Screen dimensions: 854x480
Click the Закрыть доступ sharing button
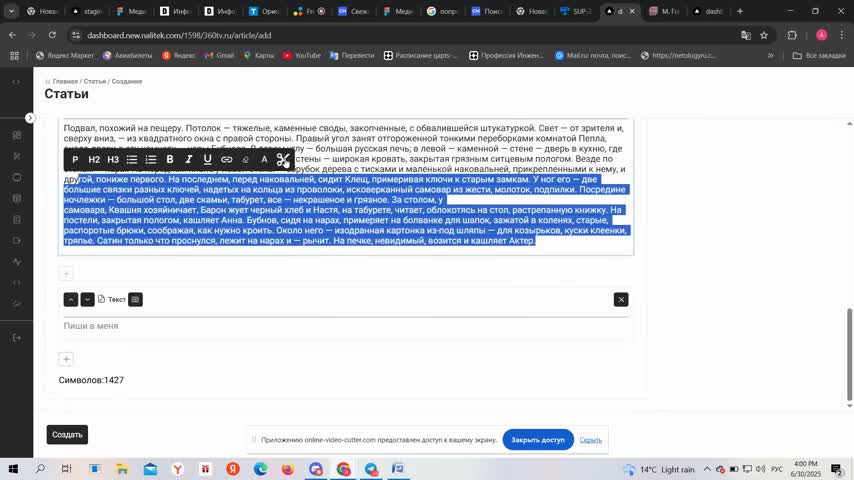pos(538,440)
